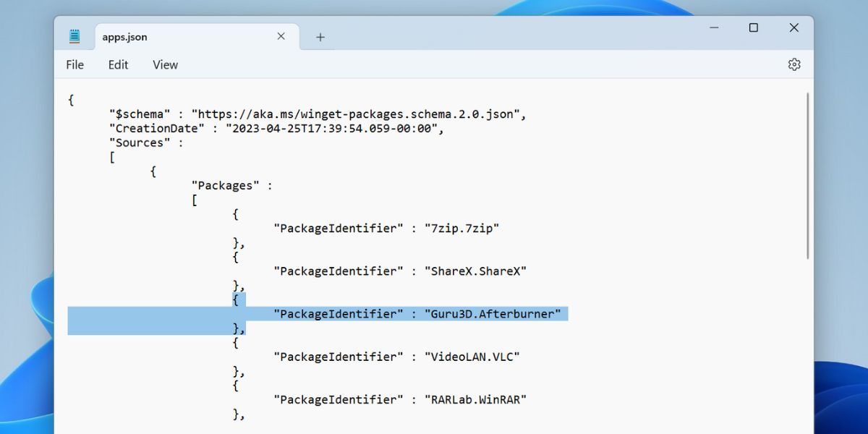Click the RARLab.WinRAR PackageIdentifier text
Image resolution: width=868 pixels, height=434 pixels.
tap(398, 399)
